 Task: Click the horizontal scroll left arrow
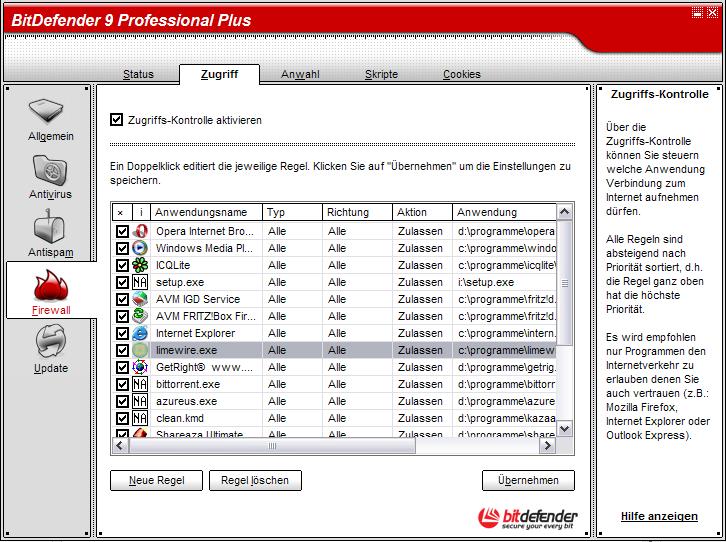pyautogui.click(x=120, y=446)
